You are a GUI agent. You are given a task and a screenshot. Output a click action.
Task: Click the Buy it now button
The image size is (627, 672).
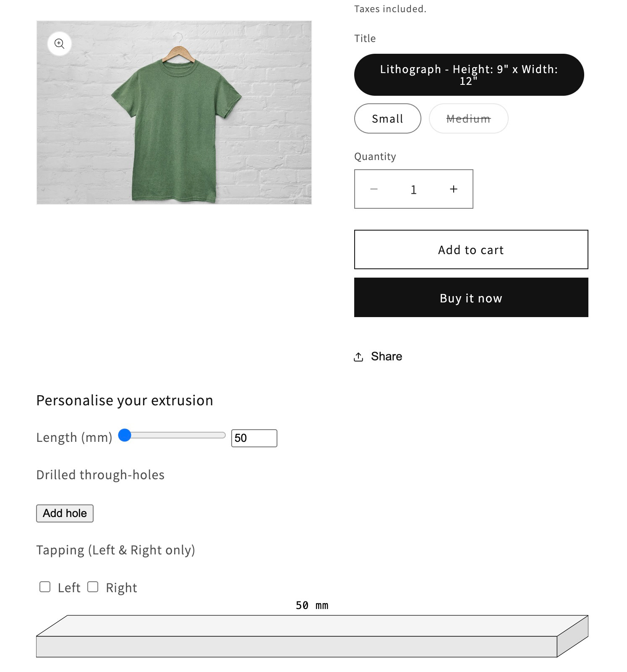point(471,297)
